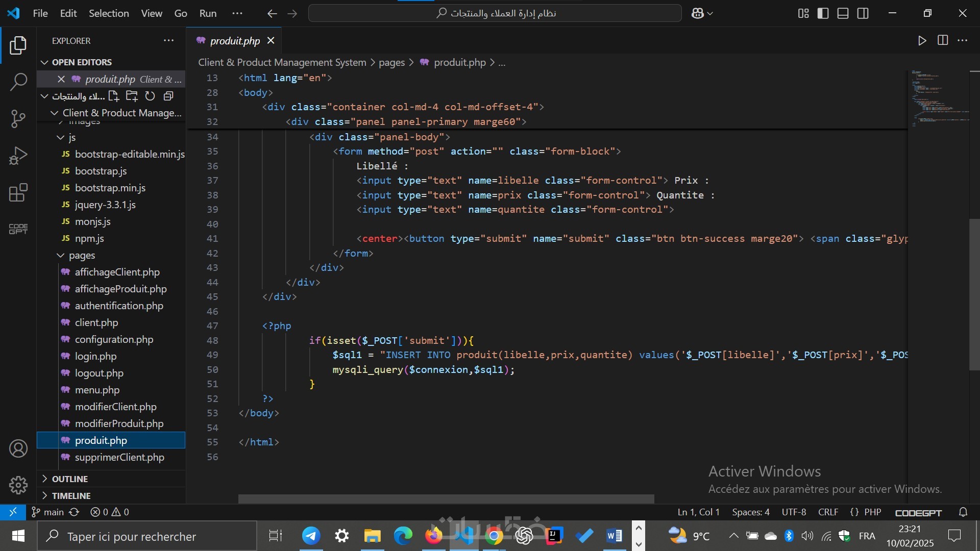The height and width of the screenshot is (551, 980).
Task: Split the editor to the right
Action: click(943, 41)
